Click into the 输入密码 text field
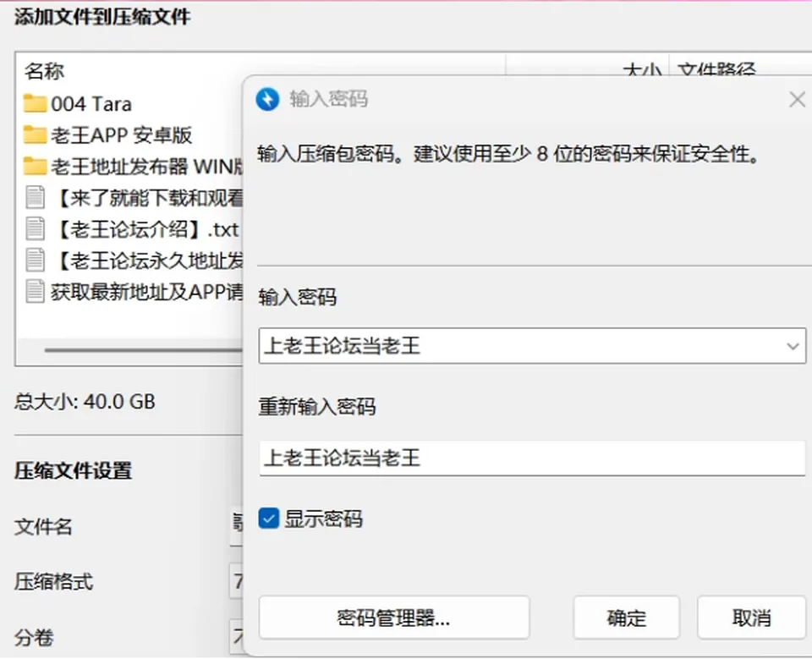812x659 pixels. (532, 345)
